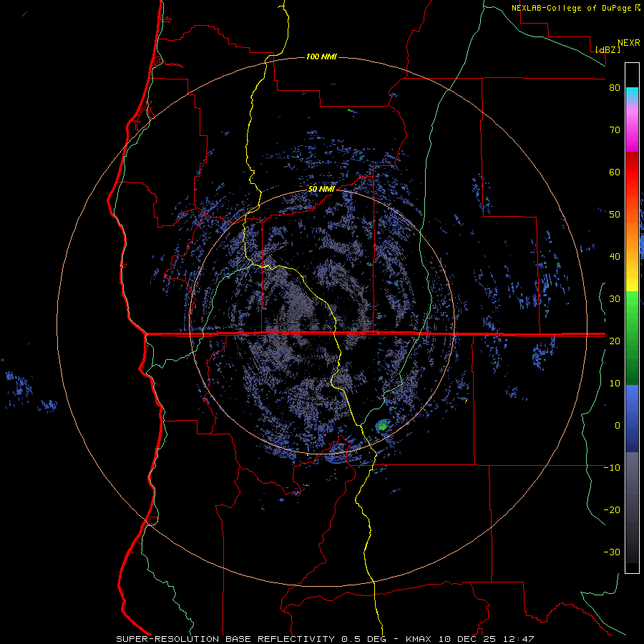Click the 10 value on color scale
The width and height of the screenshot is (644, 644).
point(615,384)
